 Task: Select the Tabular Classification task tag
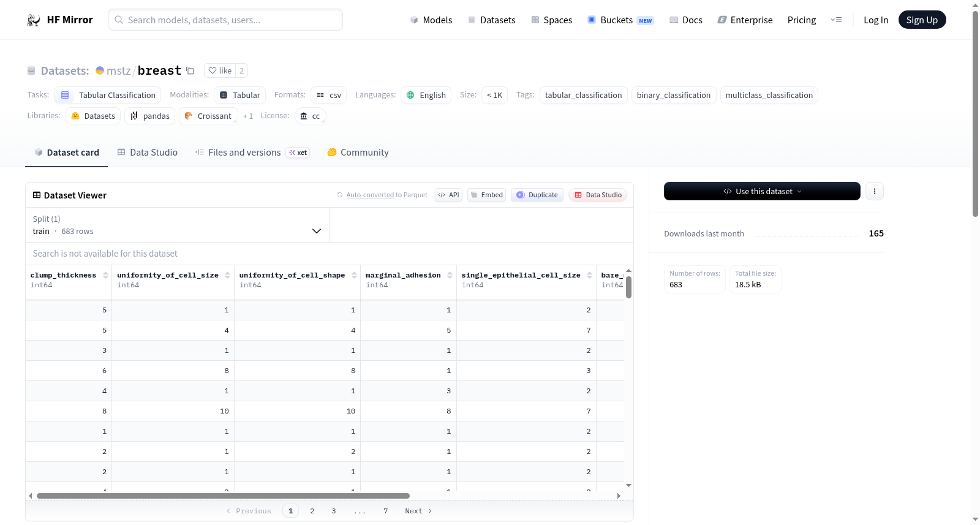point(108,95)
